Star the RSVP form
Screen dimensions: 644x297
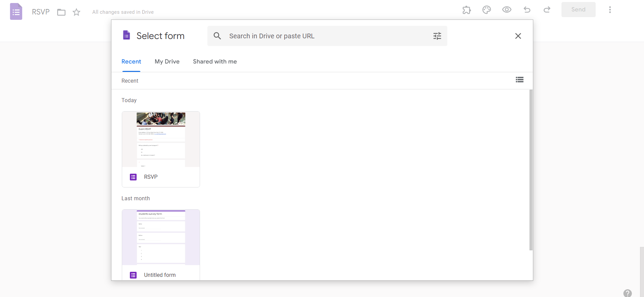pyautogui.click(x=77, y=12)
